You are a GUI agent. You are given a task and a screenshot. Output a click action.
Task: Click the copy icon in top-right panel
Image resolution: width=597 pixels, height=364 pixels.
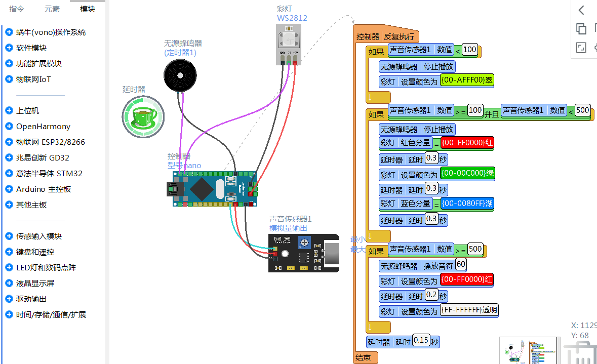tap(581, 29)
